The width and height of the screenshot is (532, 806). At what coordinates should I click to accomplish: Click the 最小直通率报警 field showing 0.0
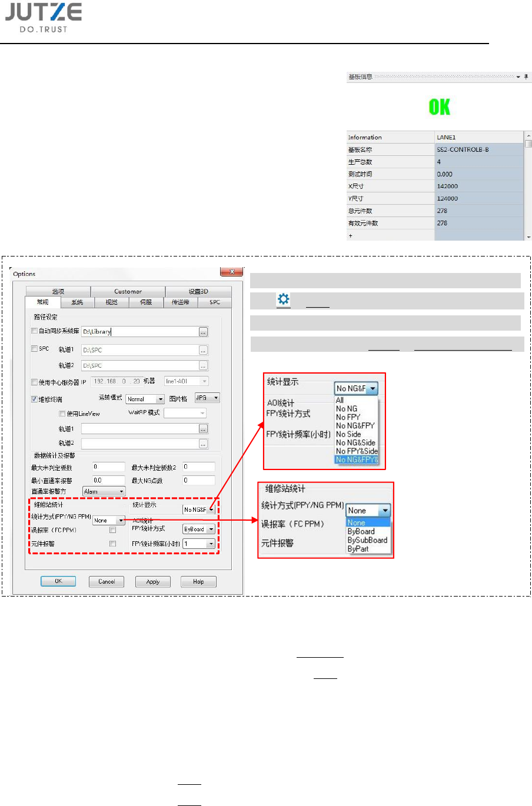point(109,480)
